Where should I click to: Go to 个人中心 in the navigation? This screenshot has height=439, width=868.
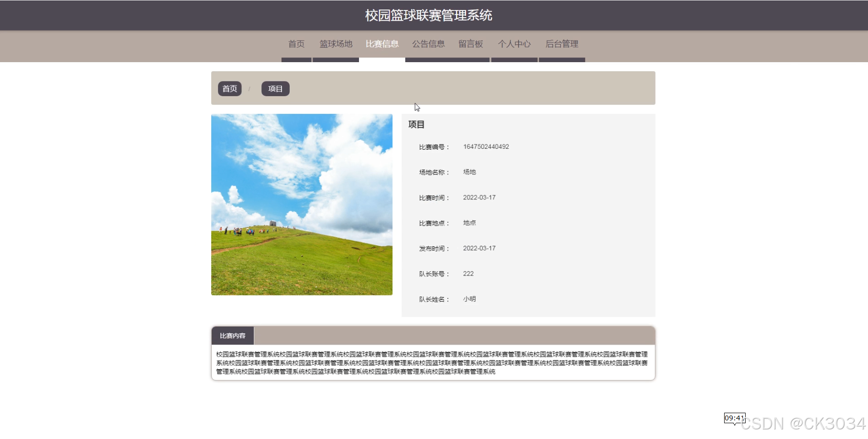[x=514, y=44]
